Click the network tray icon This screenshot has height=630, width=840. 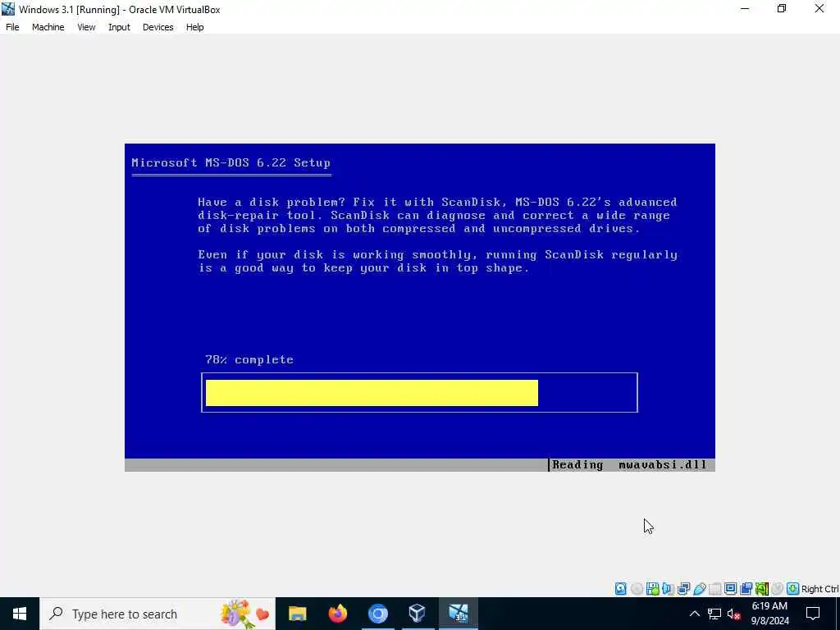[714, 614]
